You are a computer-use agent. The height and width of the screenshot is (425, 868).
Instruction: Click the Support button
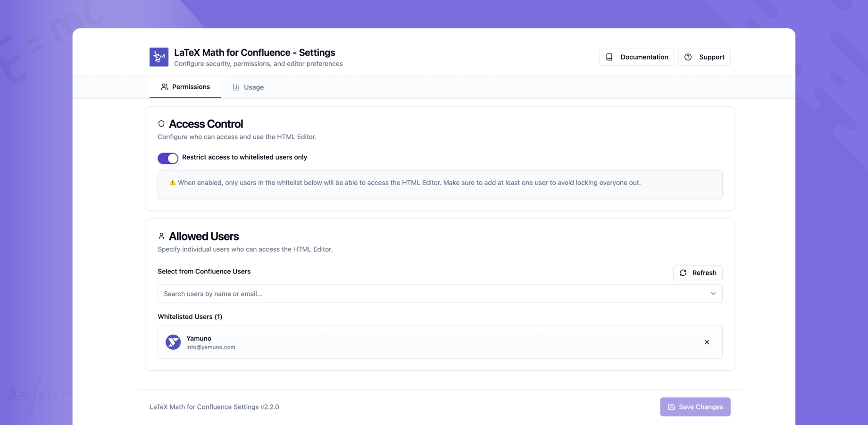pyautogui.click(x=704, y=57)
